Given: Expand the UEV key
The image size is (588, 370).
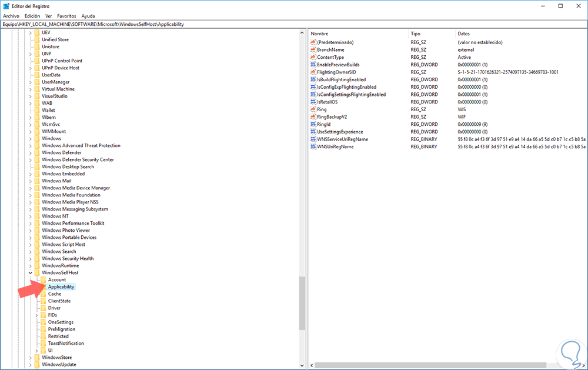Looking at the screenshot, I should 31,33.
